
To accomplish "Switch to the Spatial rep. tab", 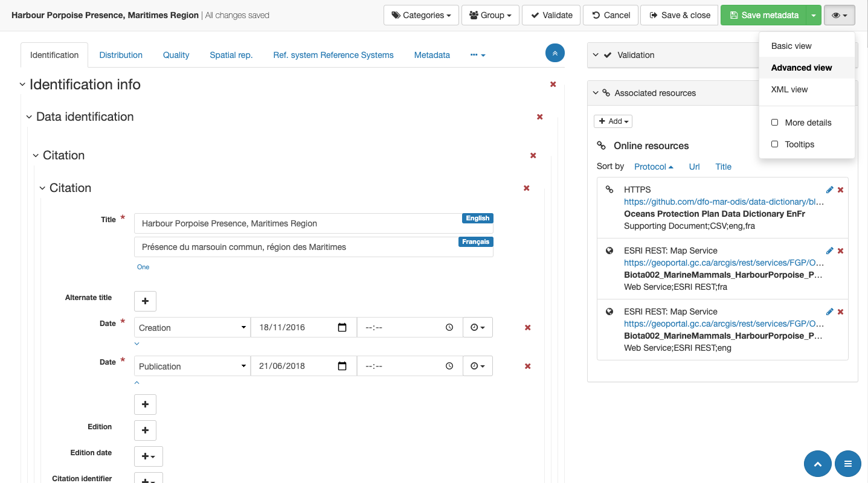I will click(231, 55).
